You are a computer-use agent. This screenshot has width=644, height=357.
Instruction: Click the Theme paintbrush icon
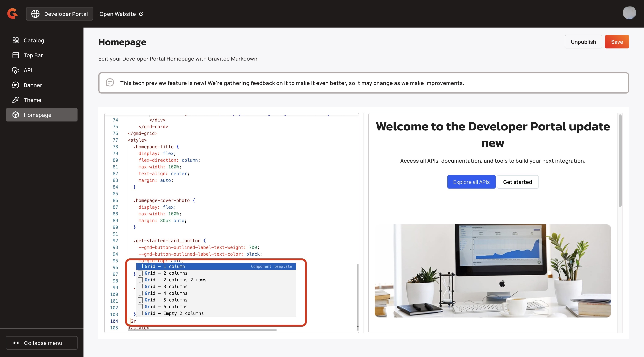(15, 100)
